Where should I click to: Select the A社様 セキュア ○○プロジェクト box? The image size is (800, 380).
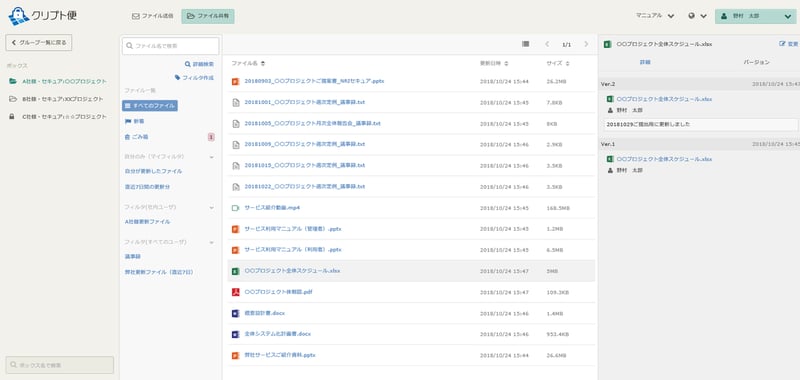click(58, 81)
